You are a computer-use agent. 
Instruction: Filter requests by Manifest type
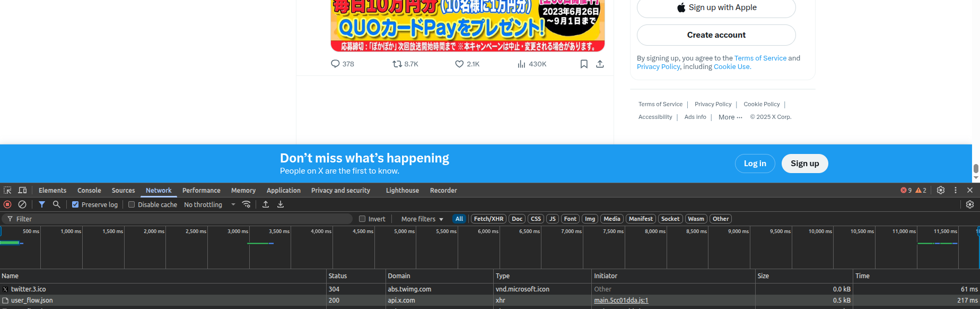click(x=641, y=219)
